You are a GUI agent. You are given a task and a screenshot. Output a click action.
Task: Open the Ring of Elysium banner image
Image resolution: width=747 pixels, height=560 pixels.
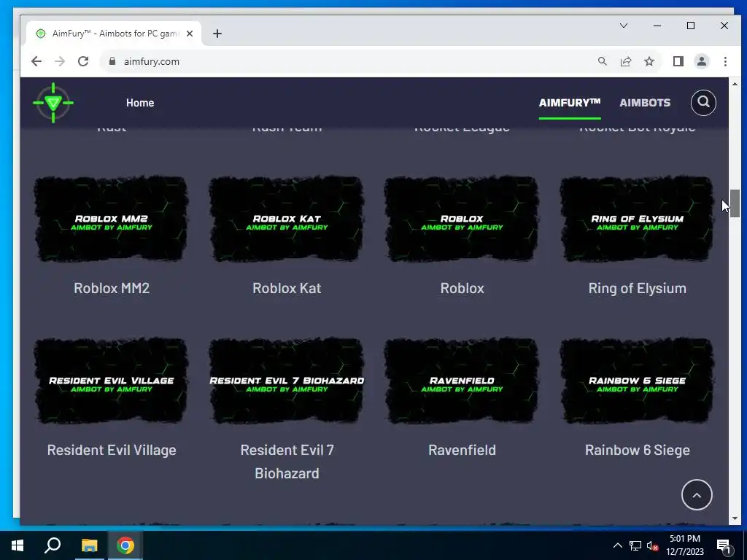638,219
